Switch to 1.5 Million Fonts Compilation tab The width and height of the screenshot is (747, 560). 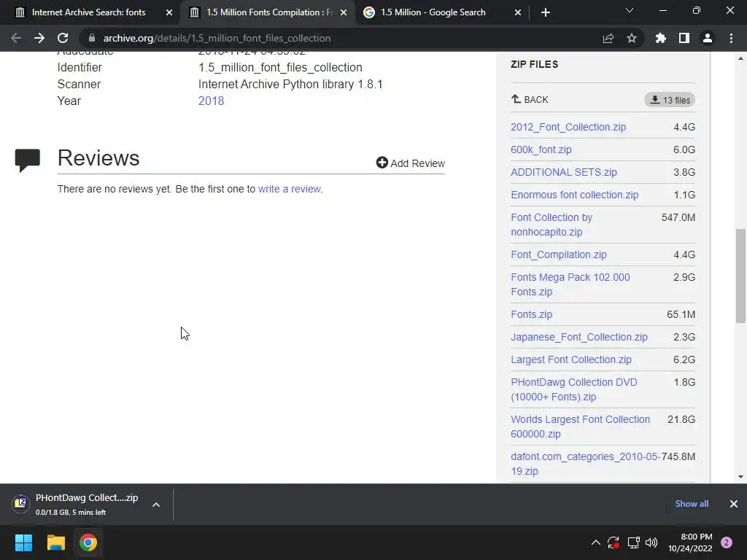(x=269, y=12)
